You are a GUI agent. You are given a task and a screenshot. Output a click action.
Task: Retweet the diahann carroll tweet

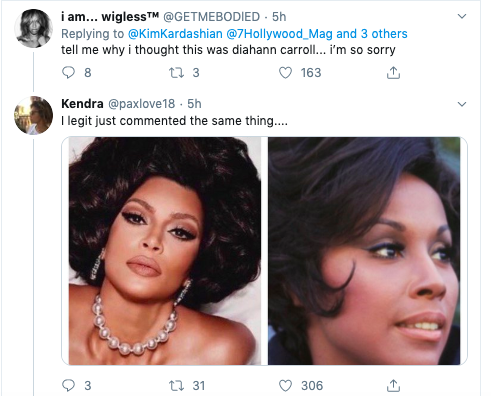(177, 72)
